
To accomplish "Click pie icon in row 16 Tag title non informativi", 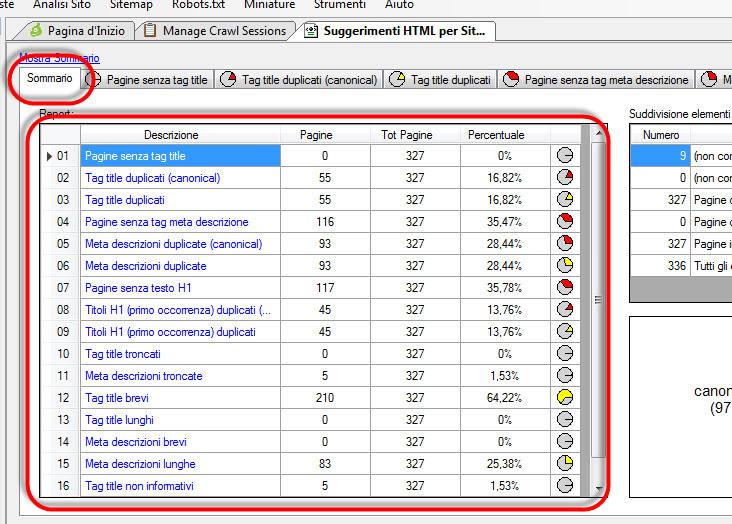I will (565, 485).
